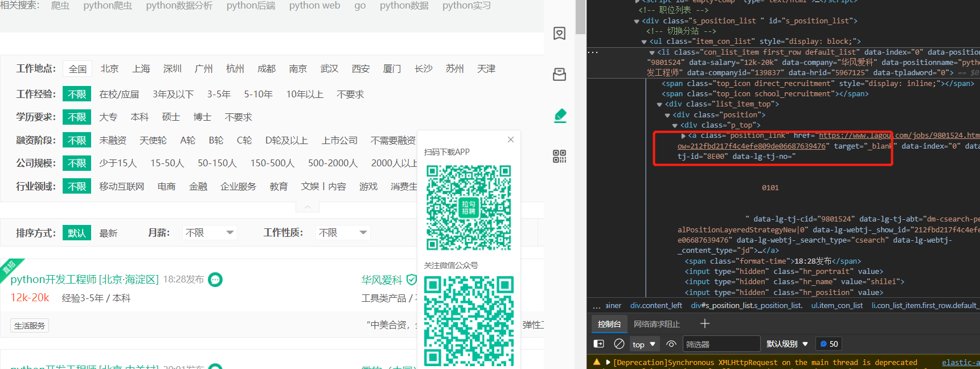The width and height of the screenshot is (980, 369).
Task: Collapse the div class position node
Action: point(667,115)
